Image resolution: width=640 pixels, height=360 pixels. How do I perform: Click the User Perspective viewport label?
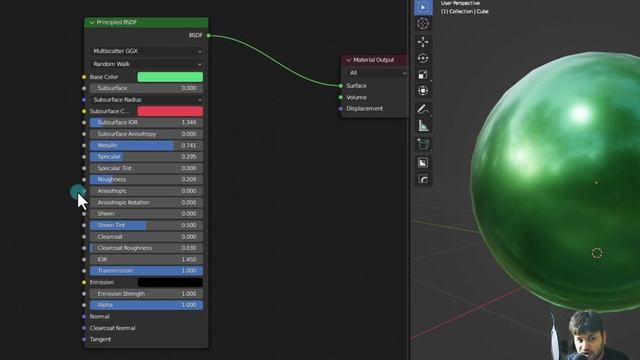[460, 3]
